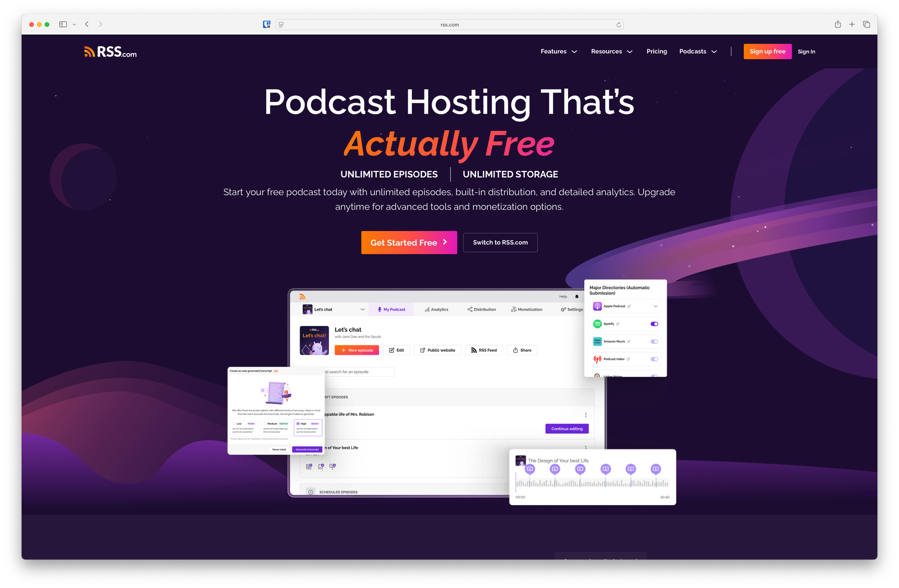Open the Pricing page

pos(656,51)
